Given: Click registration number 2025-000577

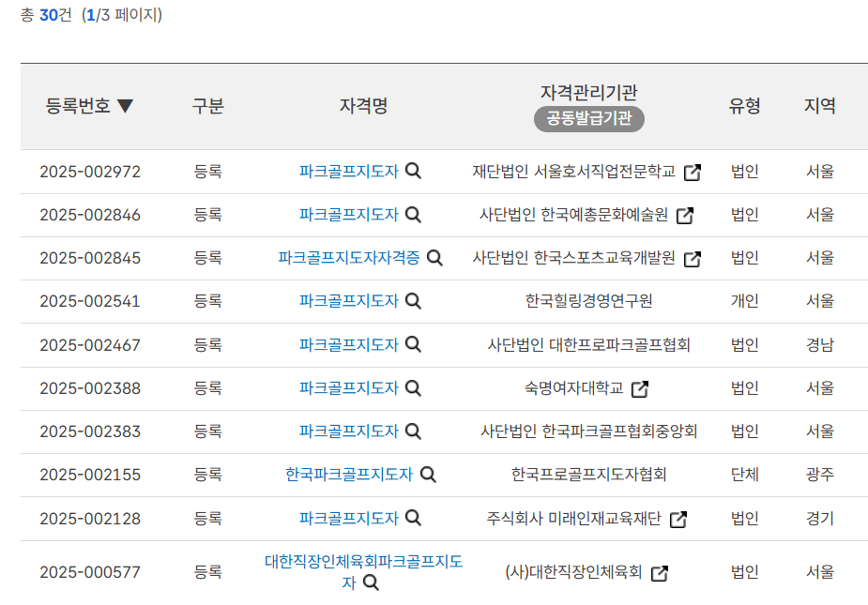Looking at the screenshot, I should [x=90, y=572].
